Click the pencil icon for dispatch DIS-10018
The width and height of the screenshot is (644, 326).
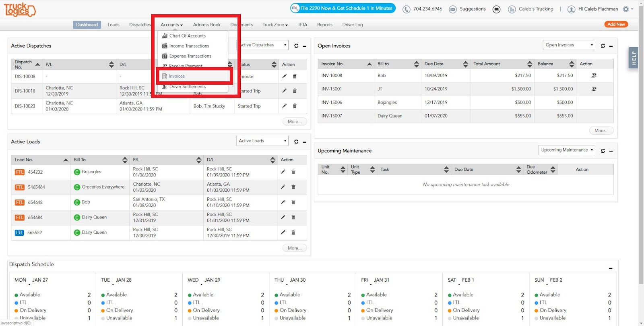[x=285, y=91]
